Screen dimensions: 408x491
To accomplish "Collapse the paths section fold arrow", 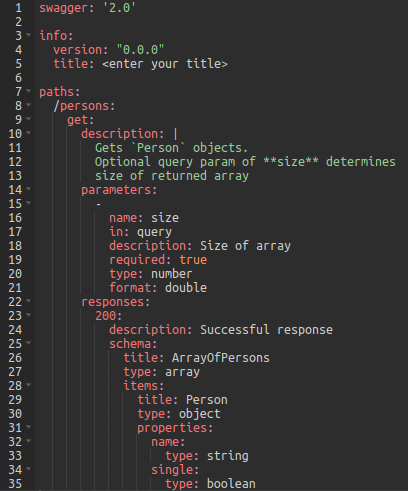I will click(x=29, y=91).
